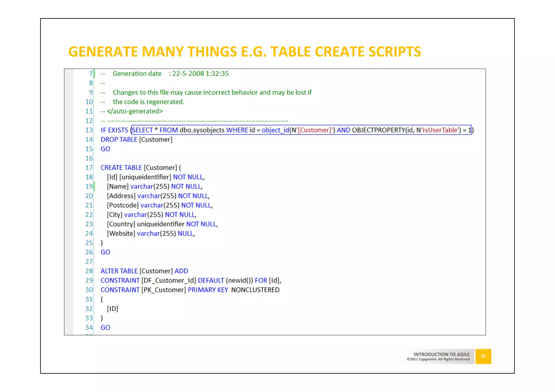The height and width of the screenshot is (392, 555).
Task: Click line number 28 in the gutter
Action: coord(89,271)
